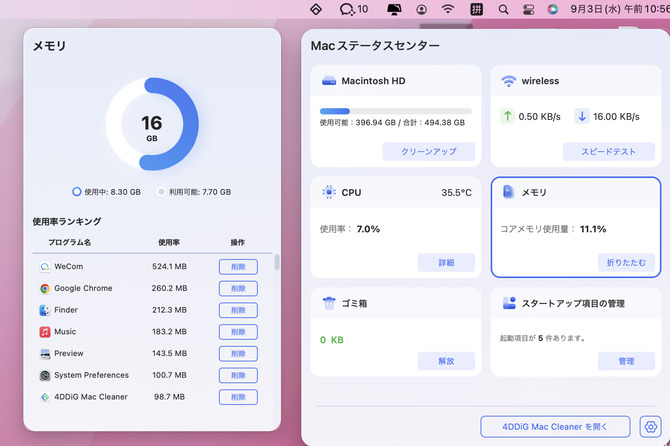The width and height of the screenshot is (670, 446).
Task: Click the Finder icon in ranking
Action: tap(44, 310)
